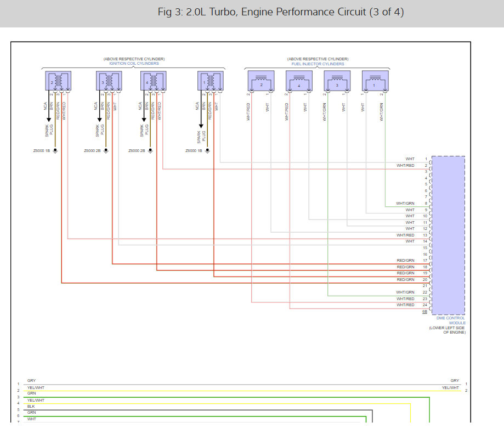This screenshot has width=504, height=439.
Task: Click the ignition coil symbol for cylinder 2
Action: point(56,81)
